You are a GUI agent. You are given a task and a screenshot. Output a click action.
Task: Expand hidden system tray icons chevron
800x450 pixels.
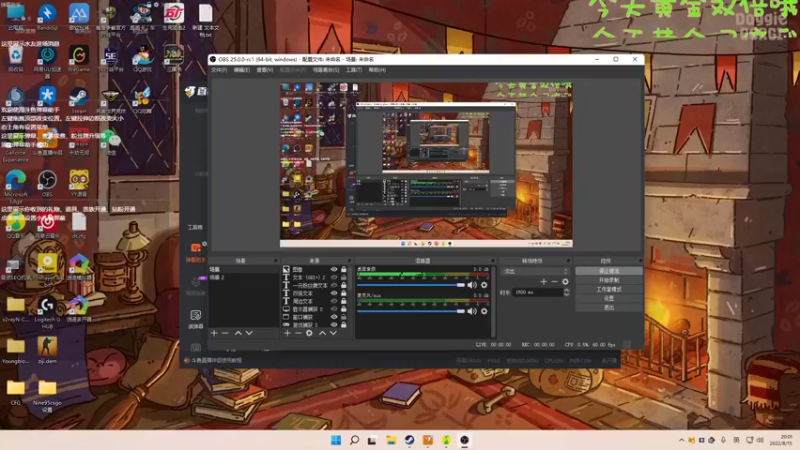point(681,440)
